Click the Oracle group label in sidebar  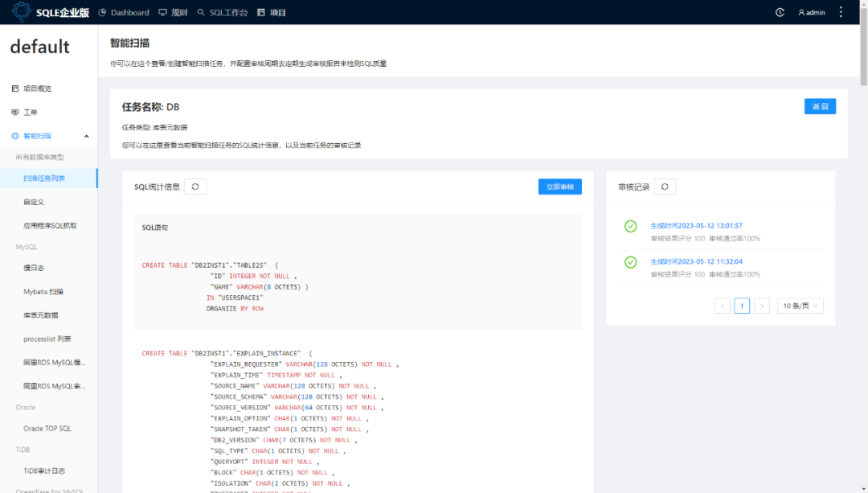pyautogui.click(x=26, y=408)
